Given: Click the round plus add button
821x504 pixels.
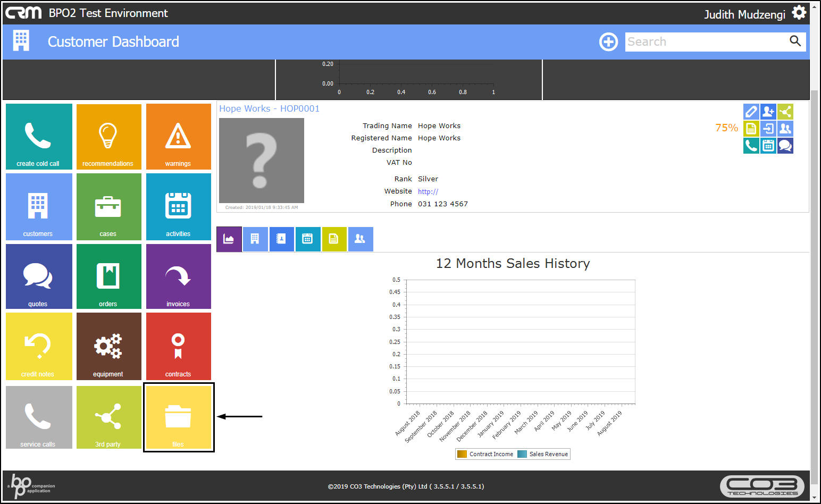Looking at the screenshot, I should [608, 41].
